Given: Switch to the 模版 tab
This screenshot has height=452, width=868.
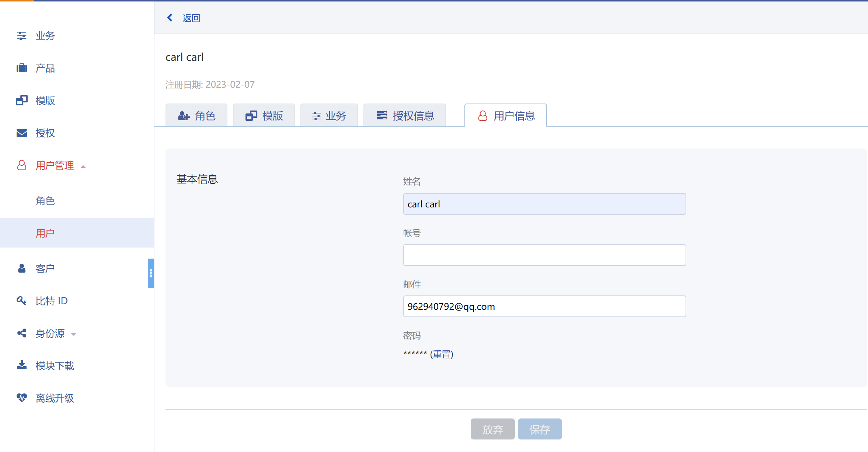Looking at the screenshot, I should pos(264,116).
